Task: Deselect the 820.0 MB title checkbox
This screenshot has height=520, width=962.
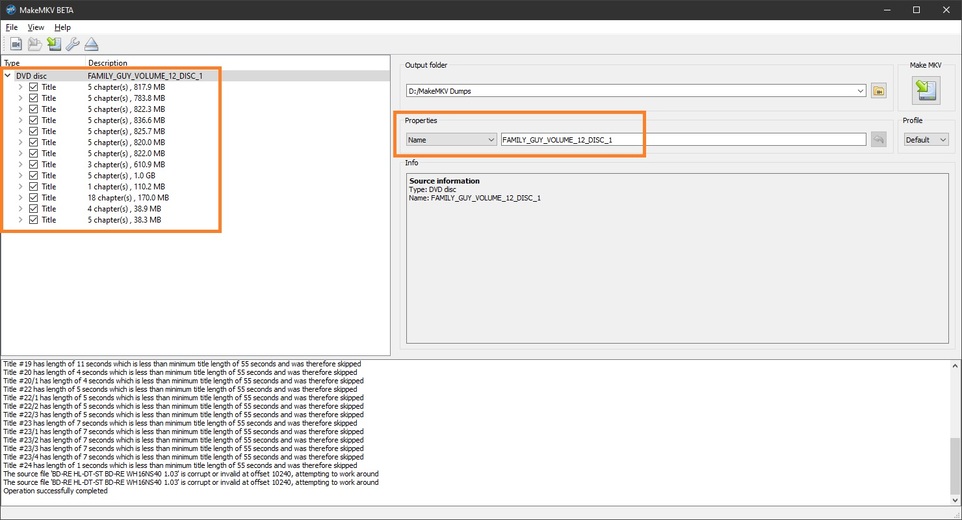Action: pyautogui.click(x=33, y=142)
